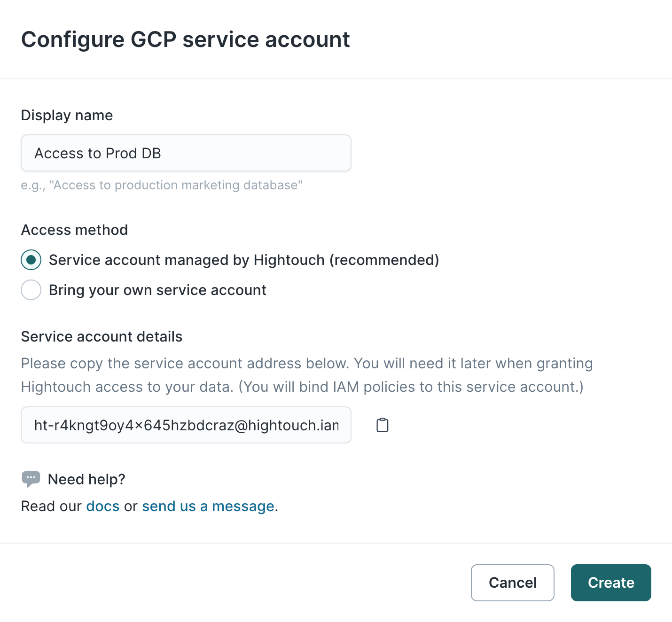
Task: Click the 'Service account managed by Hightouch (recommended)' label
Action: [243, 260]
